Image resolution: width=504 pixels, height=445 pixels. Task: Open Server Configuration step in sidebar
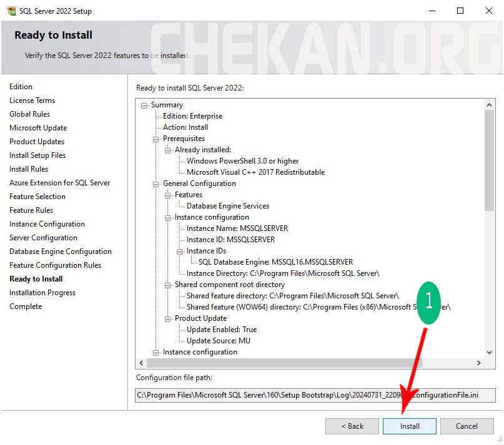(43, 238)
